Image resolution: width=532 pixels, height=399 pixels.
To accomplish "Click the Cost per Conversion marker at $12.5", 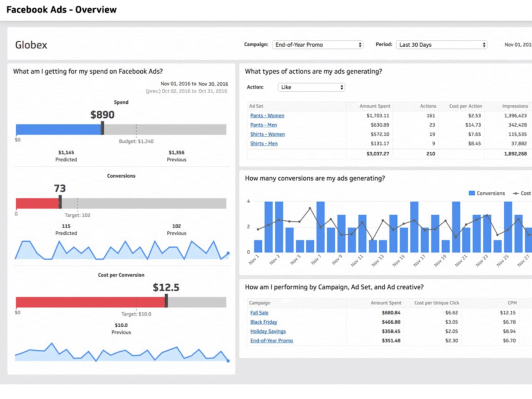I will point(166,301).
